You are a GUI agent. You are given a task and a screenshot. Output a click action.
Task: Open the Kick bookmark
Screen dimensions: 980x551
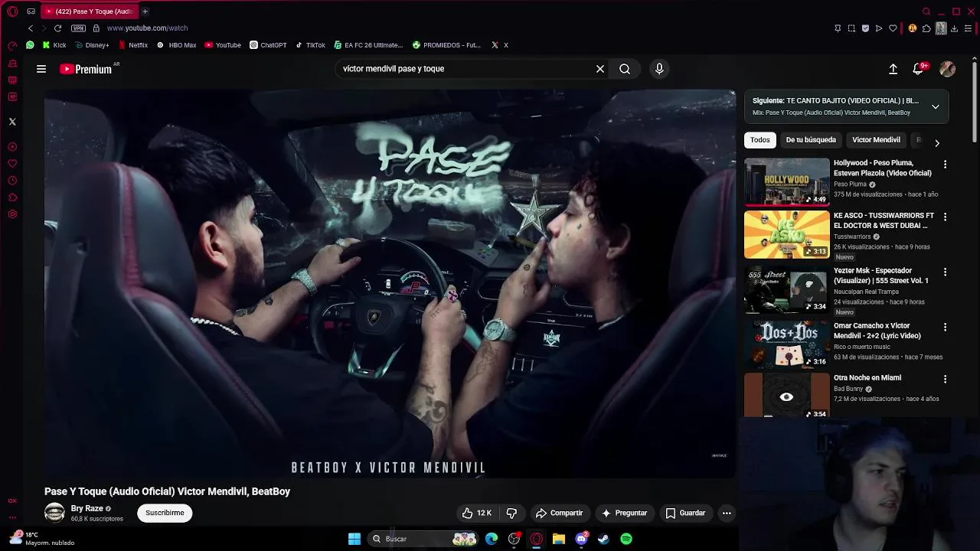pos(54,45)
